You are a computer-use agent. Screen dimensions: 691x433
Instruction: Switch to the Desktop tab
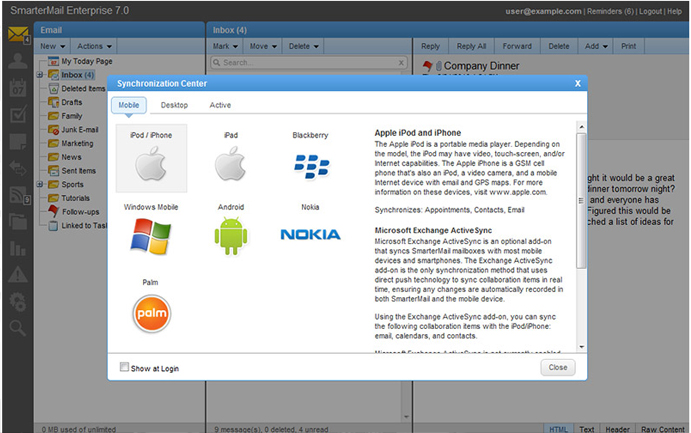click(174, 105)
